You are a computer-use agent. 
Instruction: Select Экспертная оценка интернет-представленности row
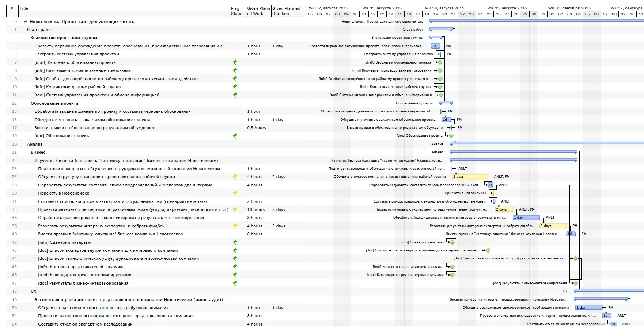coord(129,300)
